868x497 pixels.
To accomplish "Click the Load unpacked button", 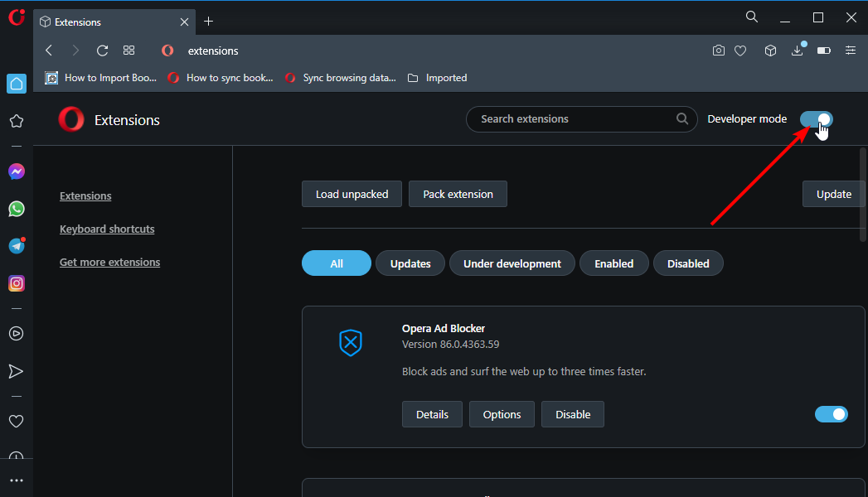I will point(352,194).
